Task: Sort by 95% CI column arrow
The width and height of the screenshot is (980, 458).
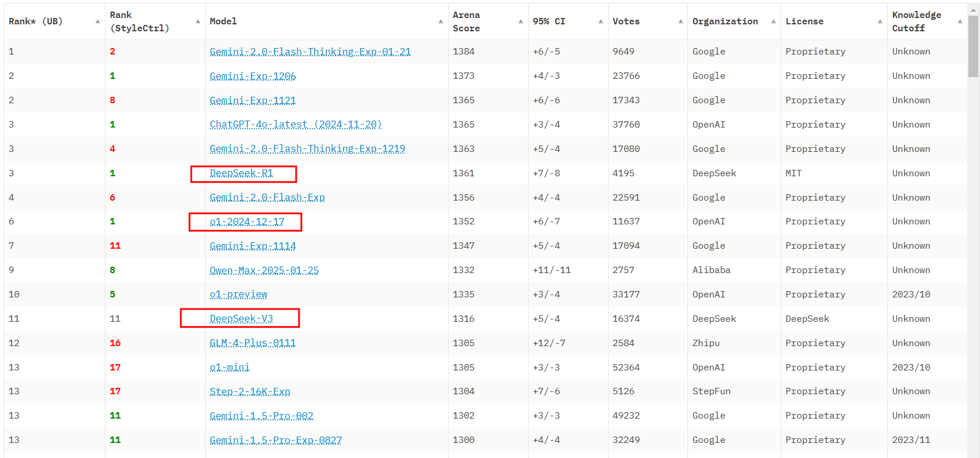Action: [600, 21]
